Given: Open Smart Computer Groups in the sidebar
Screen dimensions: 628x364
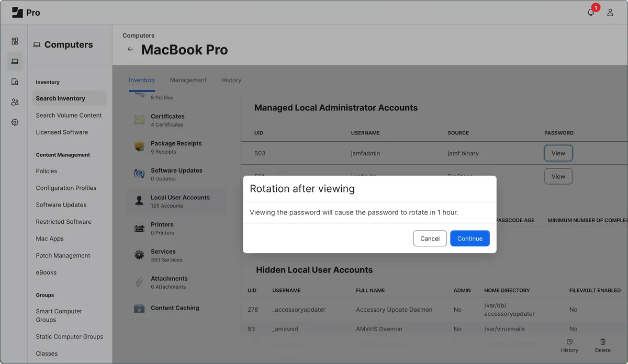Looking at the screenshot, I should click(x=59, y=315).
